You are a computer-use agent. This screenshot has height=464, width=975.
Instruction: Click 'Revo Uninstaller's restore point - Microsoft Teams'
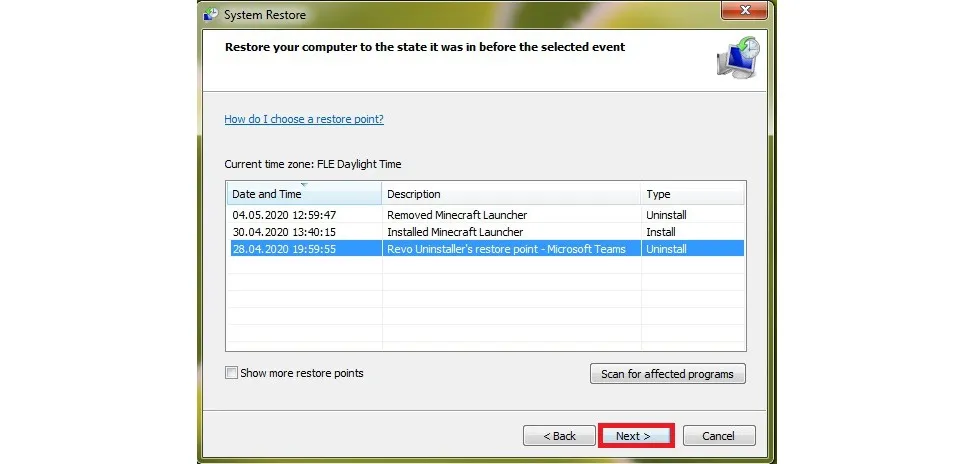coord(506,249)
